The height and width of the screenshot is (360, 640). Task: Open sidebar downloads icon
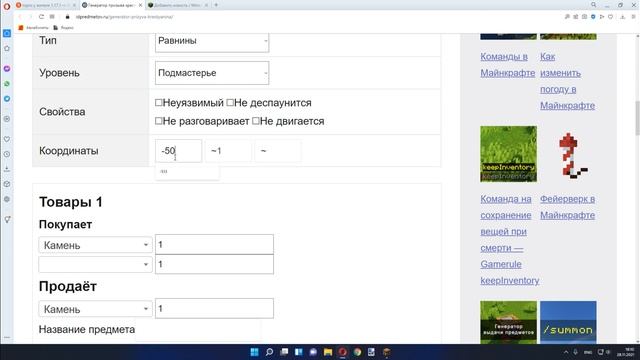[x=7, y=169]
